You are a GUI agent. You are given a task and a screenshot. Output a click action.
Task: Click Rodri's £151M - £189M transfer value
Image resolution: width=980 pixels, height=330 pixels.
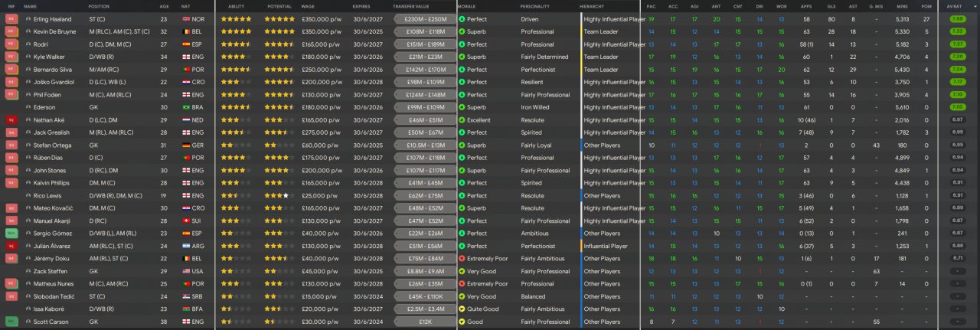pyautogui.click(x=424, y=44)
